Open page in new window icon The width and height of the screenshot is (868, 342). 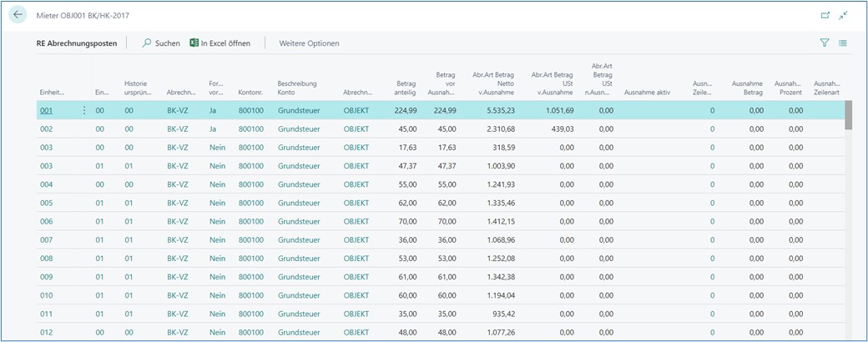point(825,16)
